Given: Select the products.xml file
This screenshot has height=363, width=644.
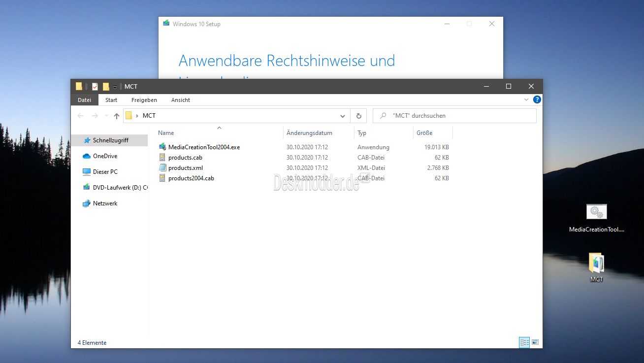Looking at the screenshot, I should pos(185,168).
